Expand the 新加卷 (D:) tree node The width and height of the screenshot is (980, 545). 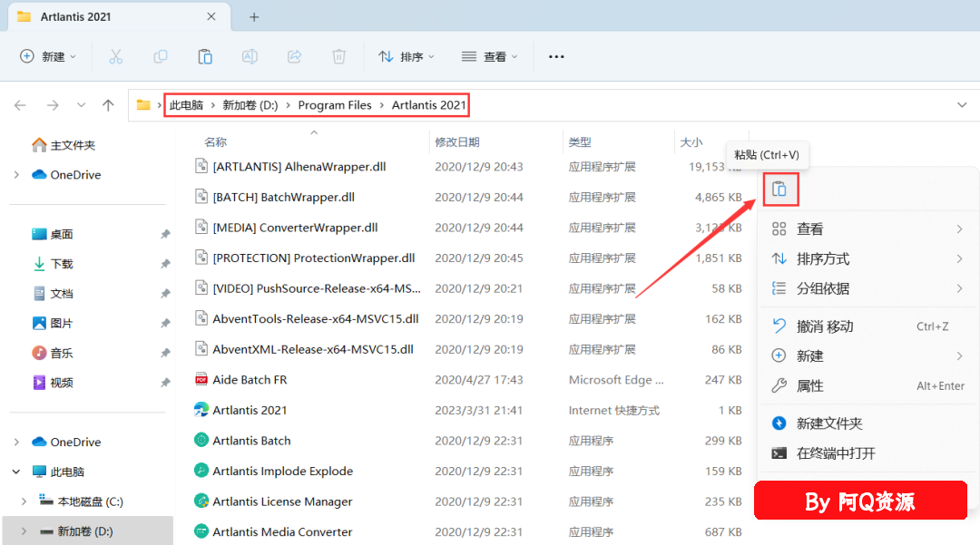click(24, 531)
